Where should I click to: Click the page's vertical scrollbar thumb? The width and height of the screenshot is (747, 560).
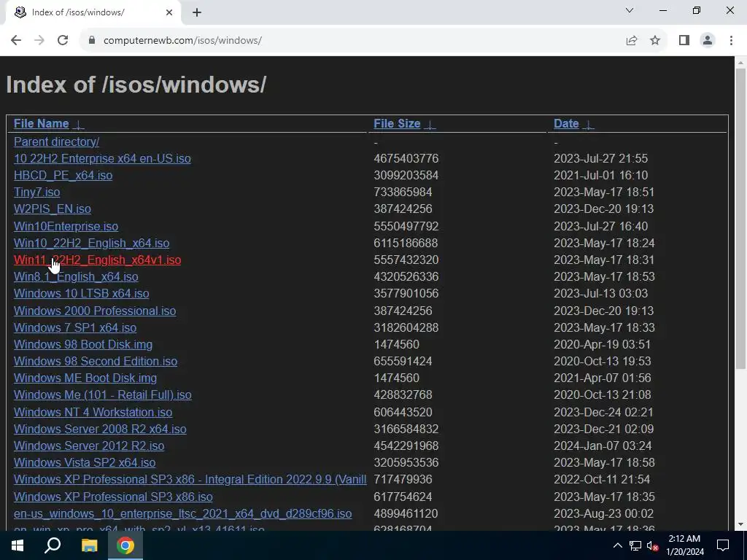pos(740,218)
